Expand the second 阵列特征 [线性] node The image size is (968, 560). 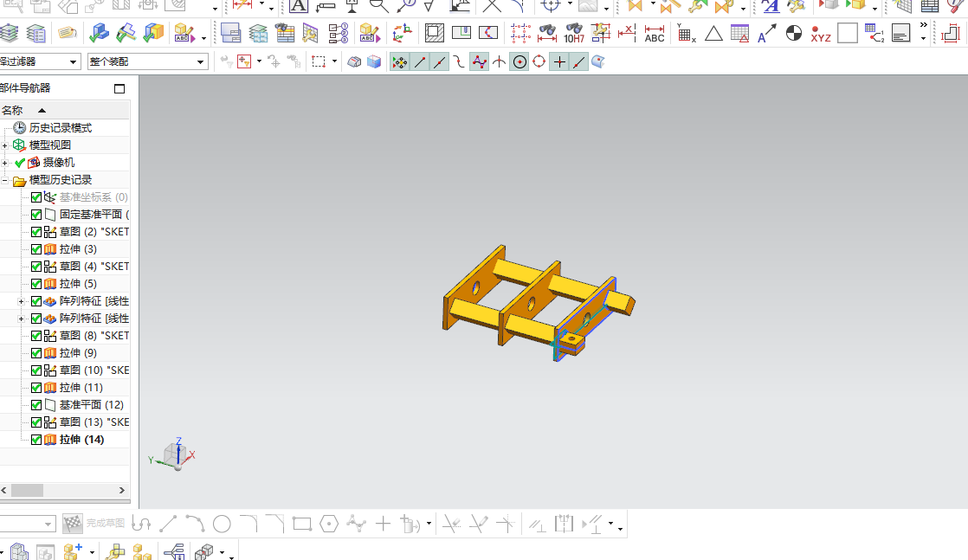pos(21,319)
